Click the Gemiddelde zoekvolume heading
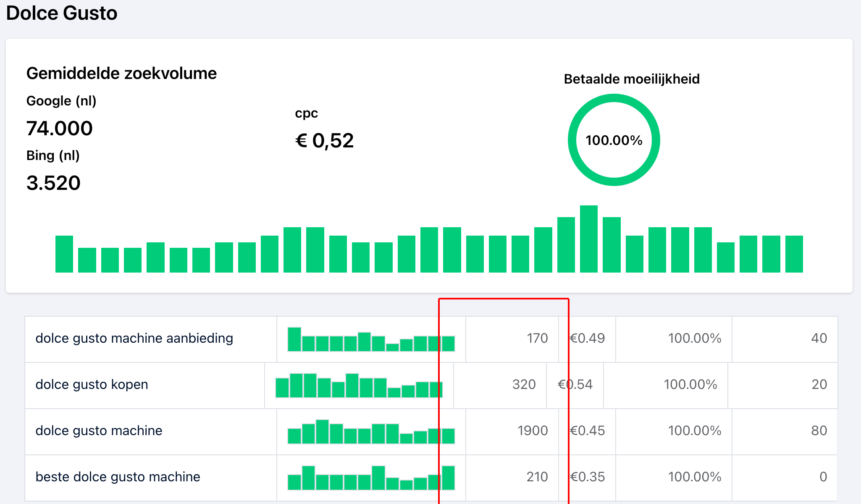 click(x=121, y=73)
